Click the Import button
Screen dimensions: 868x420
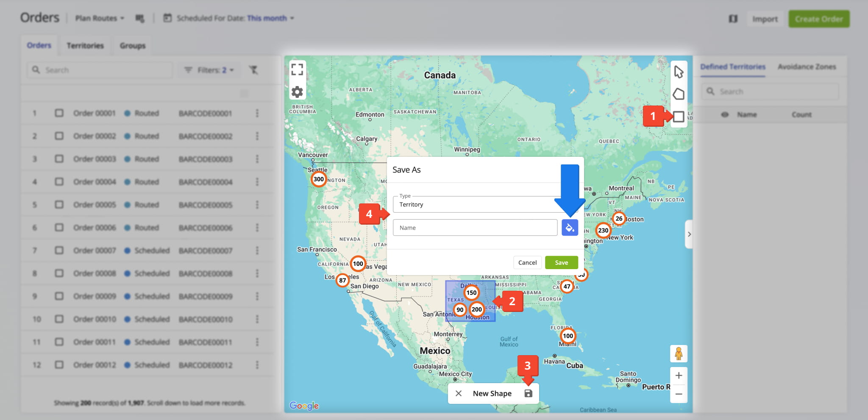point(765,19)
